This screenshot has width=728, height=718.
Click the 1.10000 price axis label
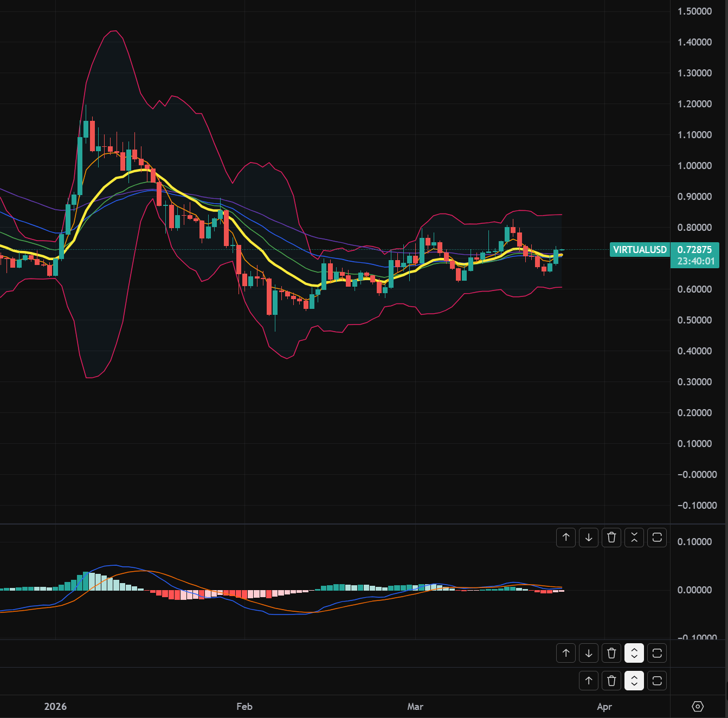(x=695, y=135)
